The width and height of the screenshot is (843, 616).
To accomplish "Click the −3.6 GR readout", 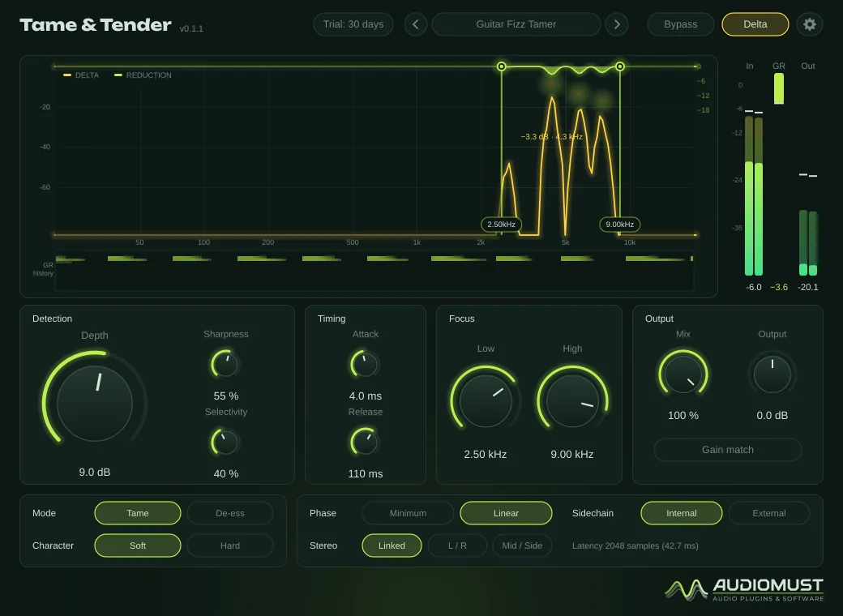I will 778,287.
